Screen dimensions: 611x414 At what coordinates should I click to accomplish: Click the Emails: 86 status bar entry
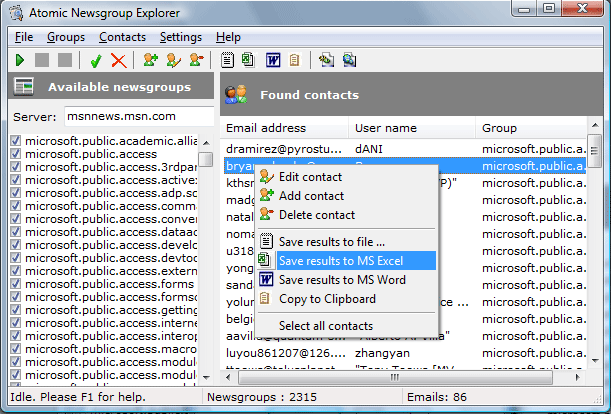pyautogui.click(x=436, y=397)
